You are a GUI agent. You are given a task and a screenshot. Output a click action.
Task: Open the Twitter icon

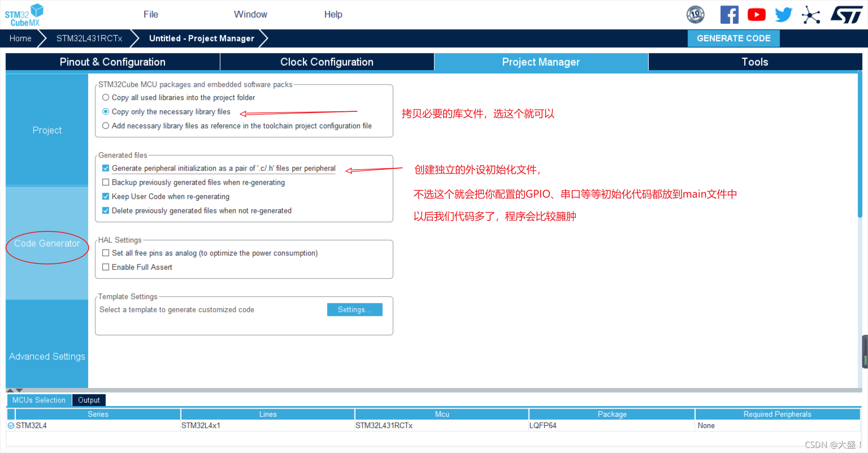(783, 14)
